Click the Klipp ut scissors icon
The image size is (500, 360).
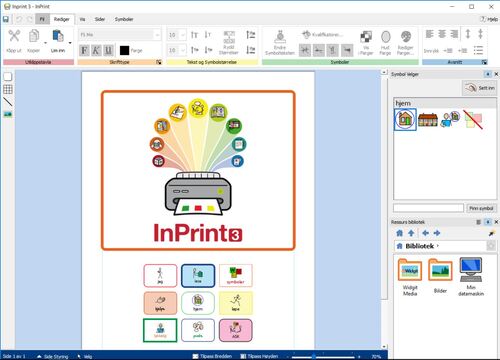coord(14,36)
